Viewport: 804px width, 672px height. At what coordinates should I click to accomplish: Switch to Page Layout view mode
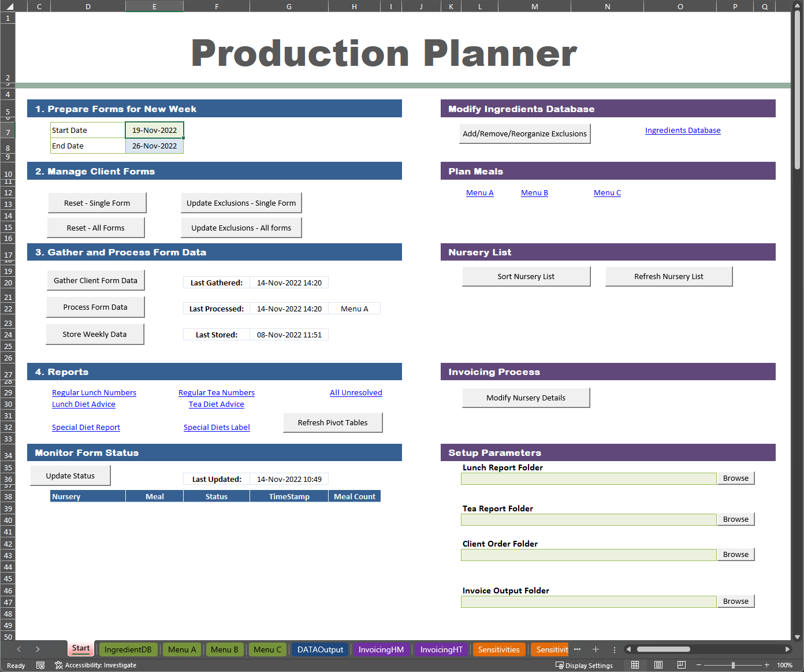coord(658,664)
